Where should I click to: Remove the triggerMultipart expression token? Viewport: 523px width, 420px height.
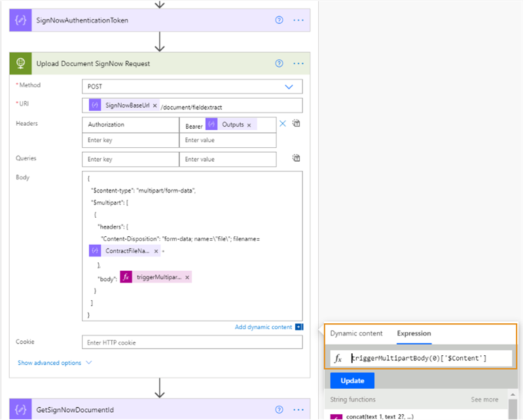187,277
